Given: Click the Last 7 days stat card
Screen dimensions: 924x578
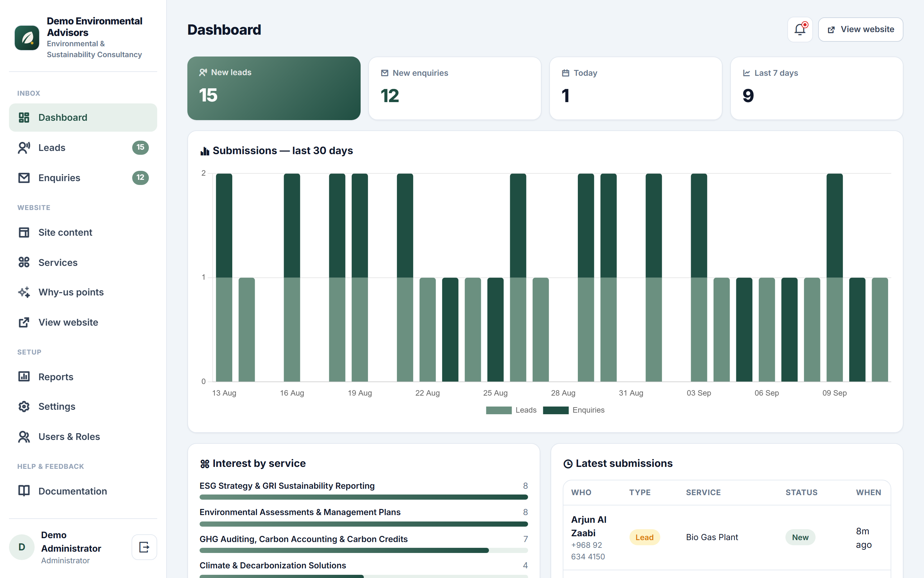Looking at the screenshot, I should pyautogui.click(x=817, y=88).
